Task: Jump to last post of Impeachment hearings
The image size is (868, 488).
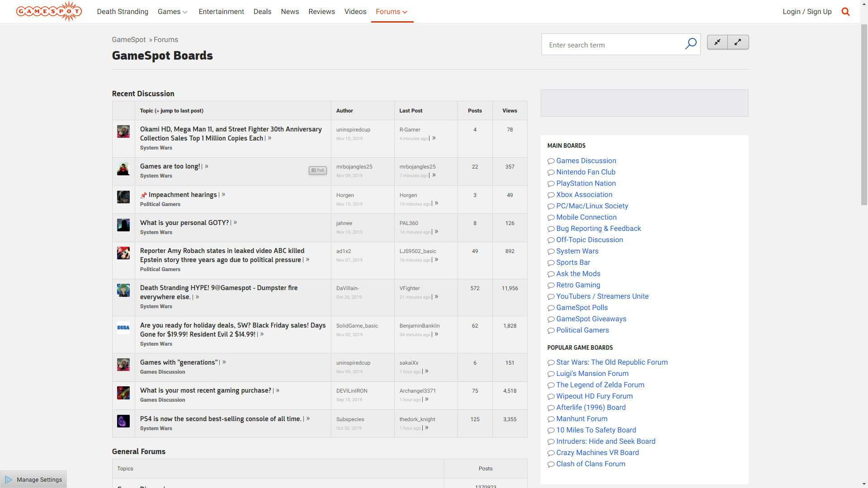Action: pyautogui.click(x=223, y=195)
